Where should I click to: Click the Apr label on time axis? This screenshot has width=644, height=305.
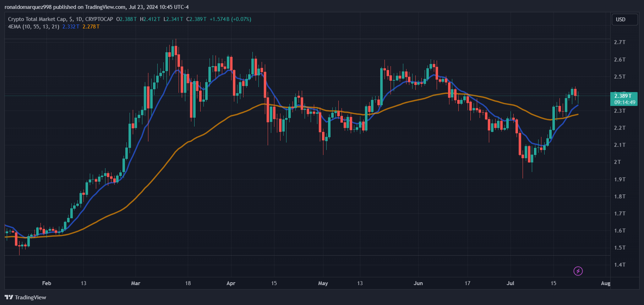tap(231, 283)
